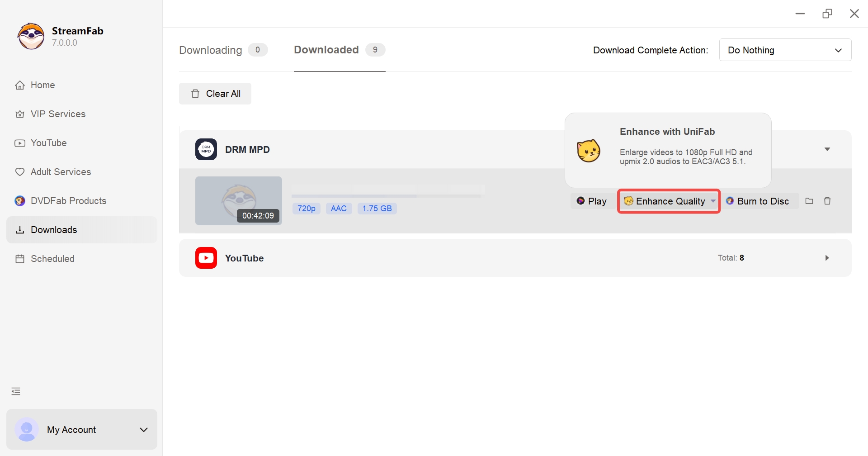Click the video thumbnail with 00:42:09
Viewport: 868px width, 456px height.
(238, 200)
